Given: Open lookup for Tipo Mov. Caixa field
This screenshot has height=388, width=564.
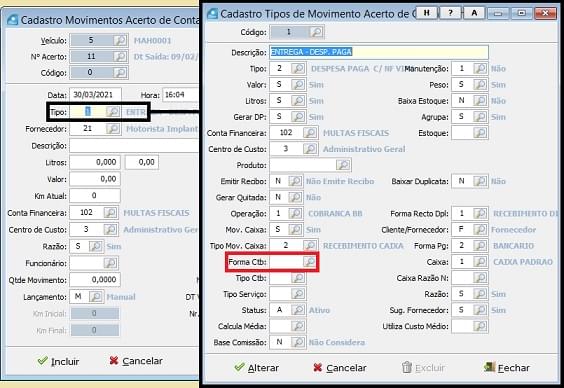Looking at the screenshot, I should pos(310,246).
